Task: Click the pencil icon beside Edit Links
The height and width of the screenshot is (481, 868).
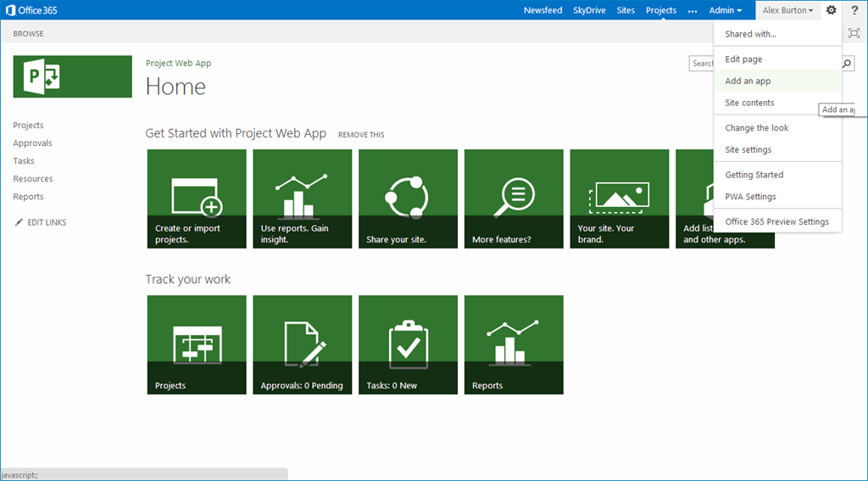Action: [x=19, y=222]
